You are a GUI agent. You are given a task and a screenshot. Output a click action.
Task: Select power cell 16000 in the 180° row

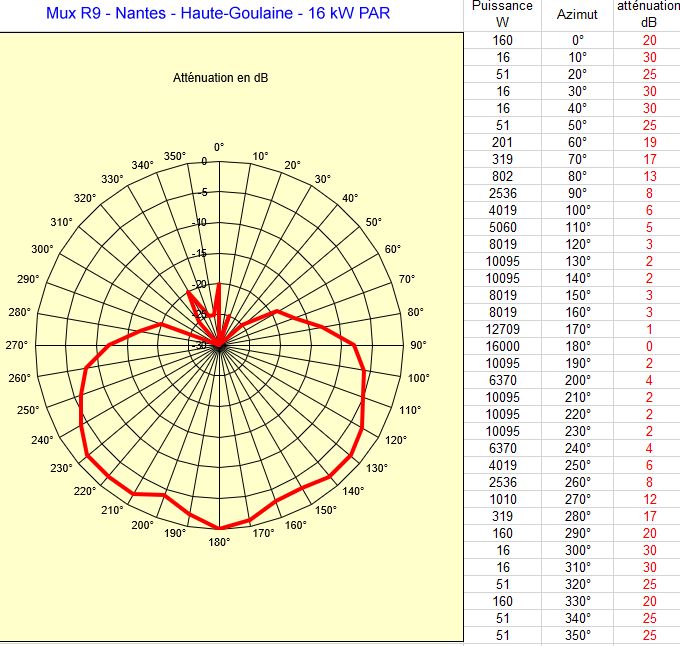[503, 346]
